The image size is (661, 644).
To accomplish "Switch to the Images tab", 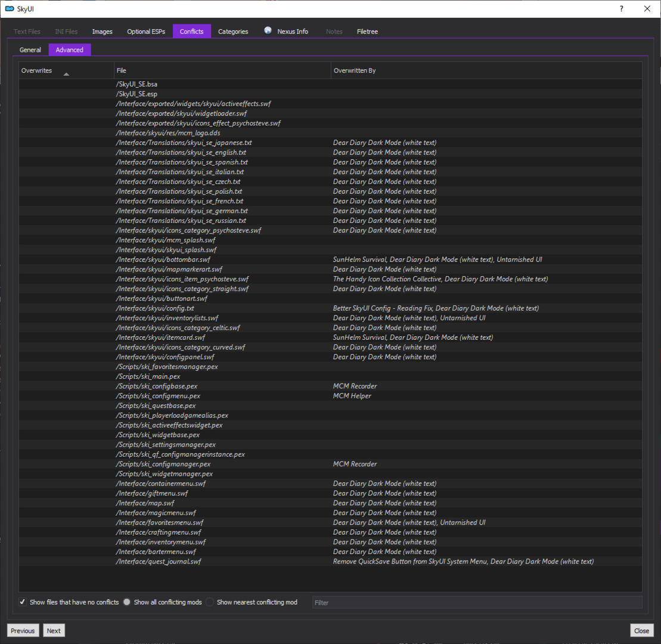I will [102, 32].
